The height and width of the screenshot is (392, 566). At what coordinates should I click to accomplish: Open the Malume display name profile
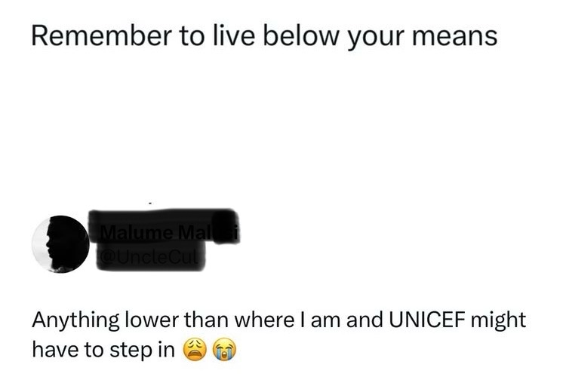coord(168,234)
